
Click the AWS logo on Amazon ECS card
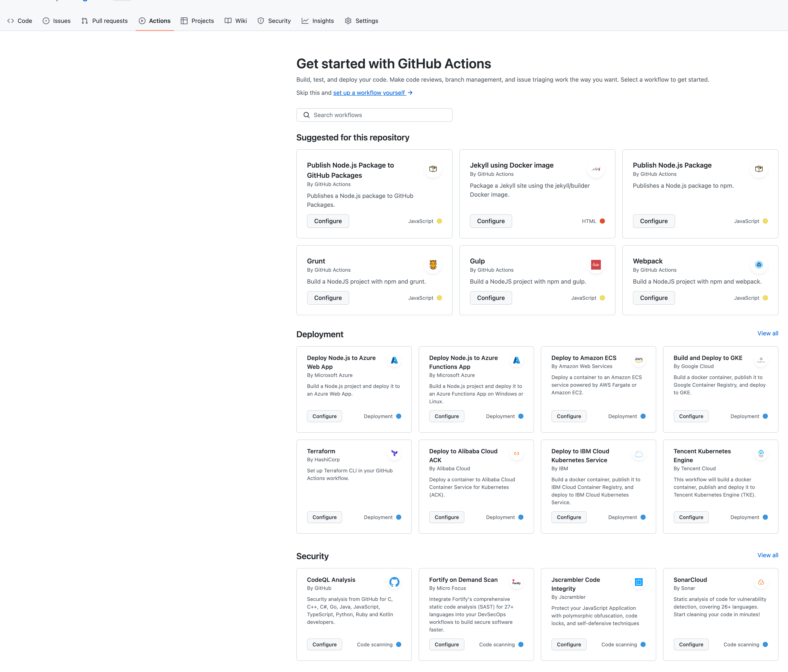pos(639,360)
